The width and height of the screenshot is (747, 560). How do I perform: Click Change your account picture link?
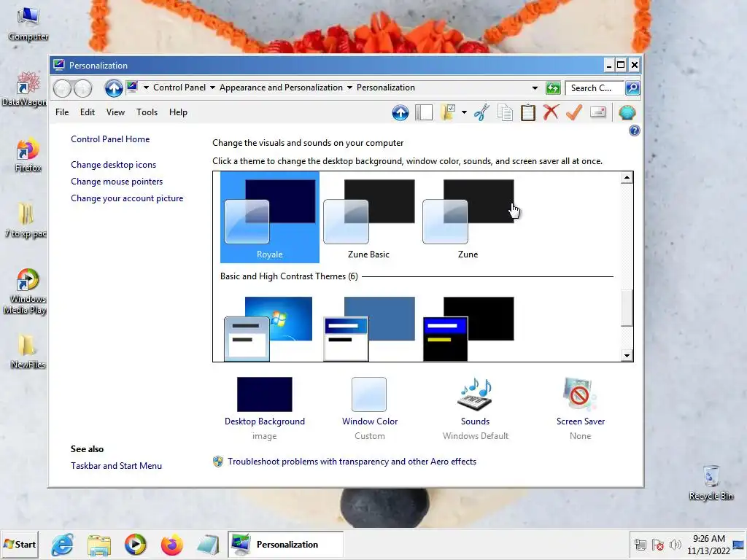click(127, 198)
